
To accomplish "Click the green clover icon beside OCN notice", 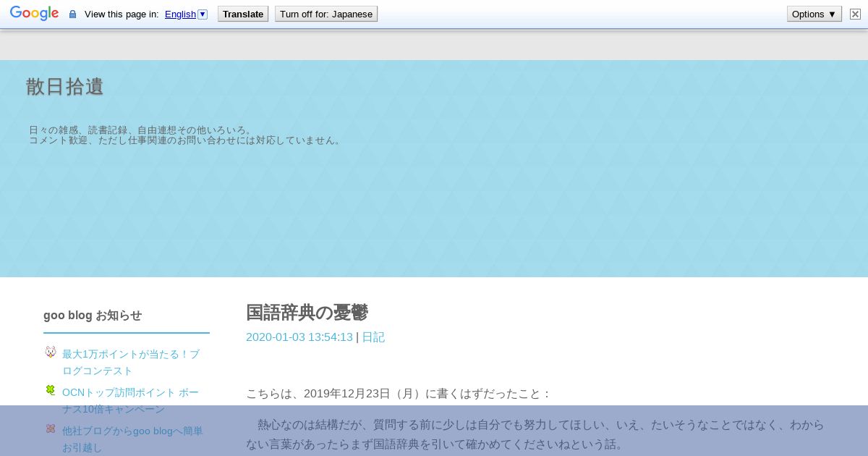I will 51,390.
